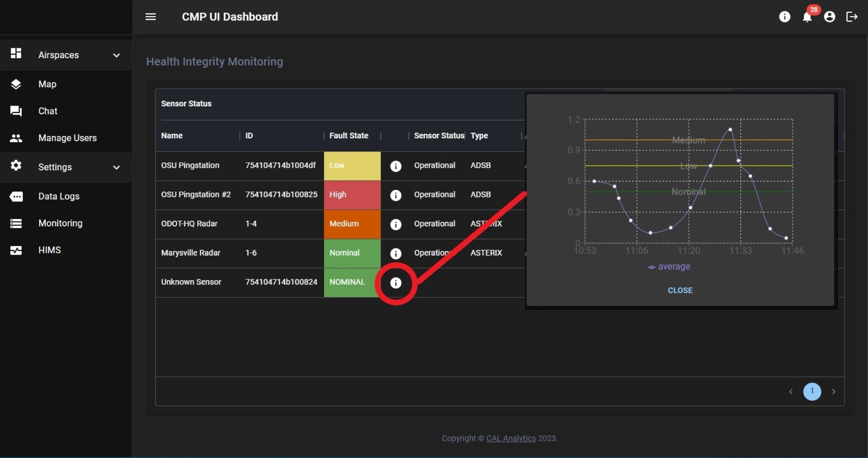Click the logout icon
868x458 pixels.
(x=851, y=17)
